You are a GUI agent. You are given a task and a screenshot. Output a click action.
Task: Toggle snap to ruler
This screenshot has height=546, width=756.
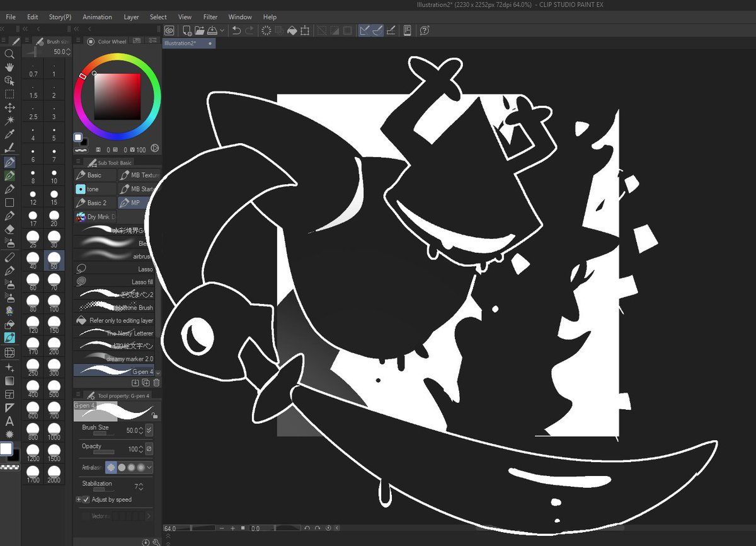(x=365, y=30)
